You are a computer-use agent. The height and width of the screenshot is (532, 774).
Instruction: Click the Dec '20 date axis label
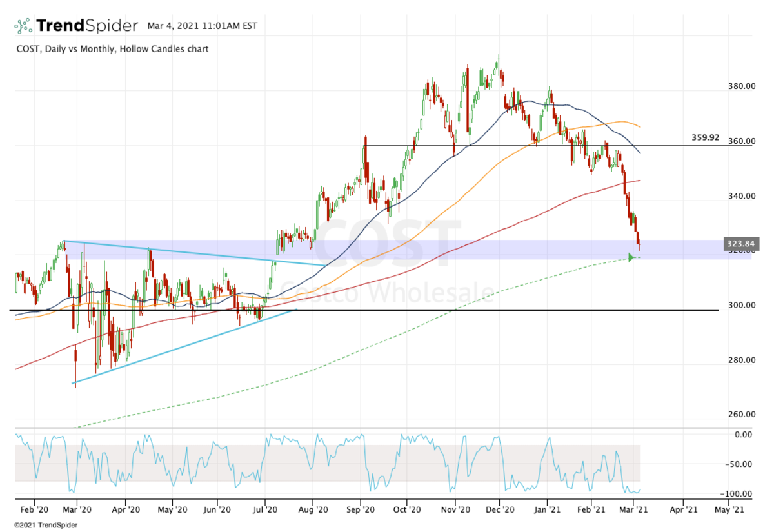click(500, 509)
